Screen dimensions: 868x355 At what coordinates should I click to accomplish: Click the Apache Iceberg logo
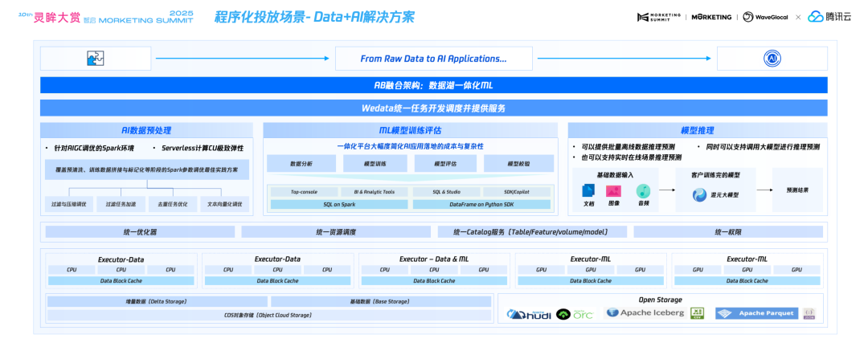[645, 312]
